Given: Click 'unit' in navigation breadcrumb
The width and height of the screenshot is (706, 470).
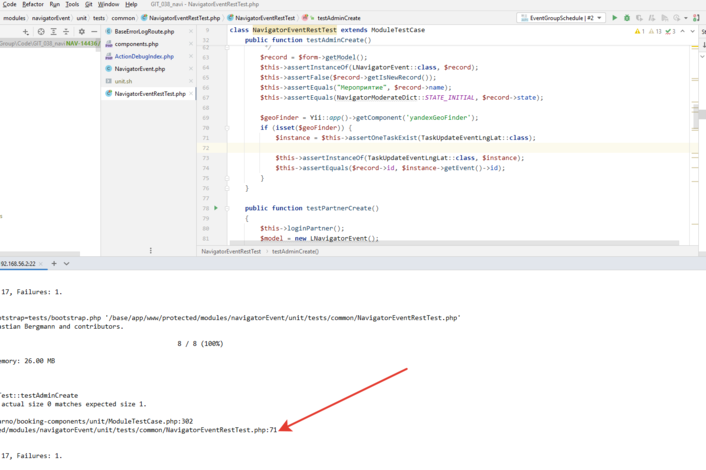Looking at the screenshot, I should [81, 18].
